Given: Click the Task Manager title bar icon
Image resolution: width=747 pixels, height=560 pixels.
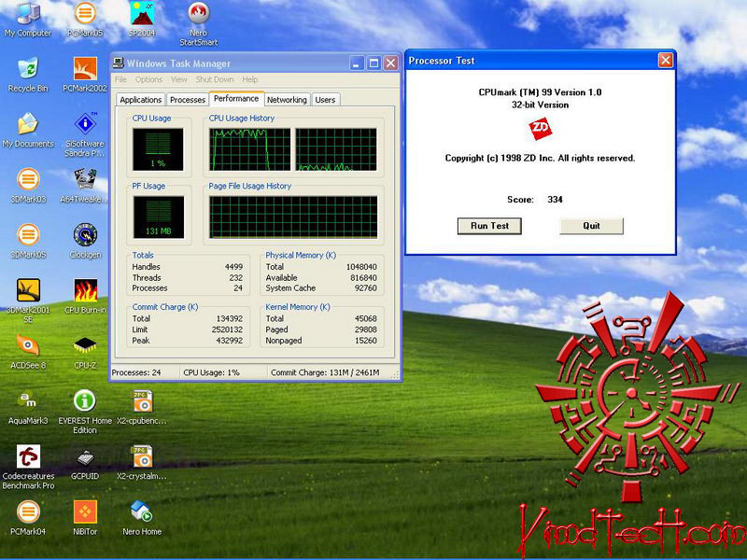Looking at the screenshot, I should click(119, 63).
